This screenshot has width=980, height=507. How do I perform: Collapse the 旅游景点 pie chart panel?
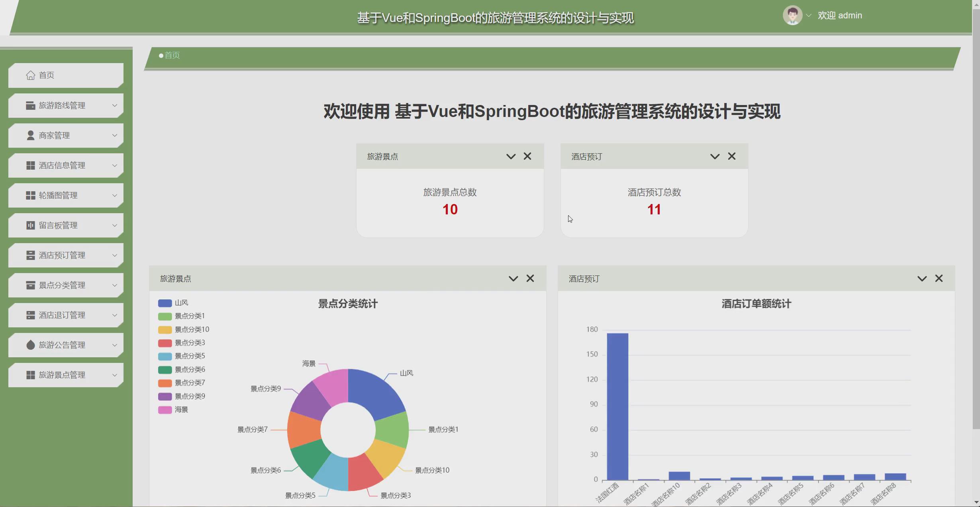(x=513, y=279)
